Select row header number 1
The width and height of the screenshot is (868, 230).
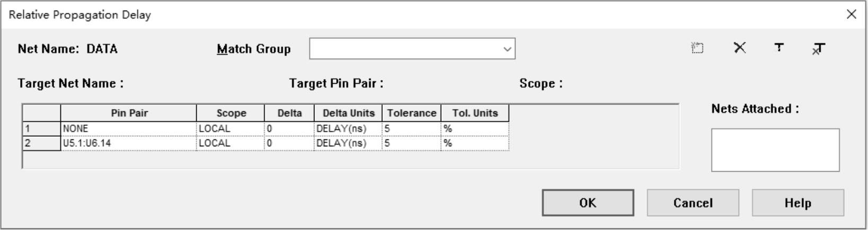pos(41,129)
